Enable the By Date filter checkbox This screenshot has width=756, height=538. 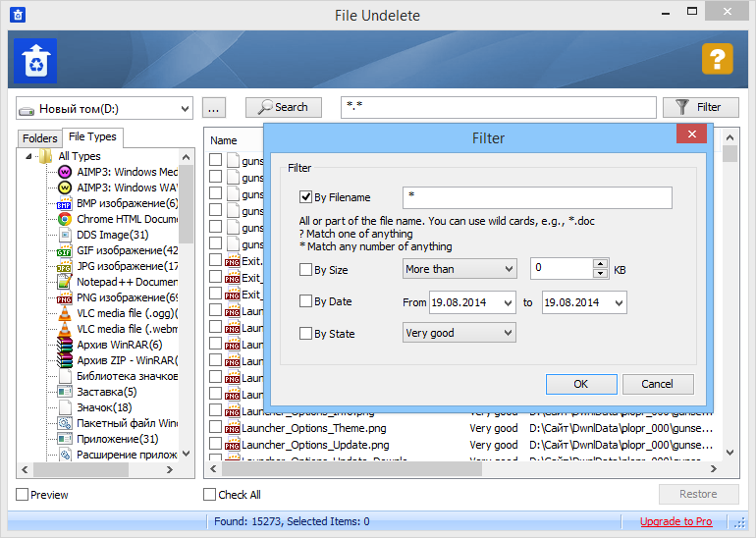(x=305, y=301)
